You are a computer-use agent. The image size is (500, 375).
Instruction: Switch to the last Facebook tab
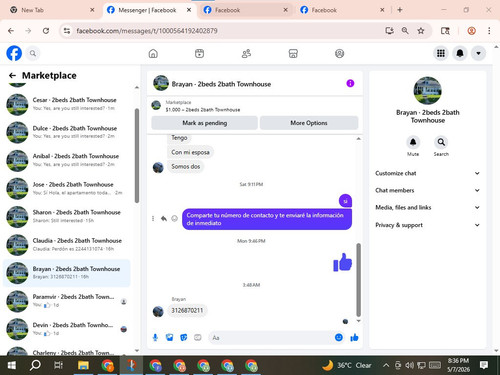pyautogui.click(x=342, y=10)
